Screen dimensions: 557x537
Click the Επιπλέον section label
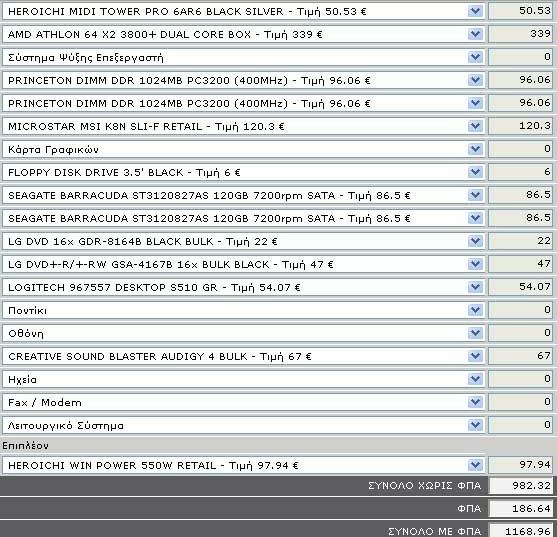25,445
